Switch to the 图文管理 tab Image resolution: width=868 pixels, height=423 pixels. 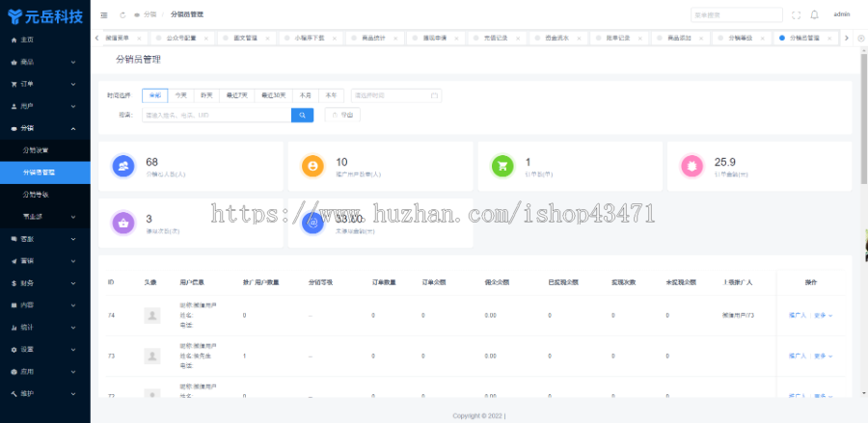245,39
